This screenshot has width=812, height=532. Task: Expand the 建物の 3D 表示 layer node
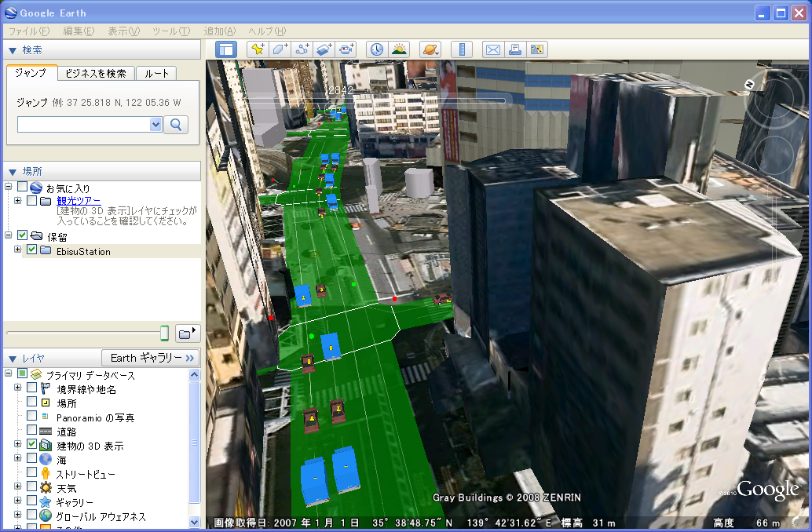pos(17,444)
